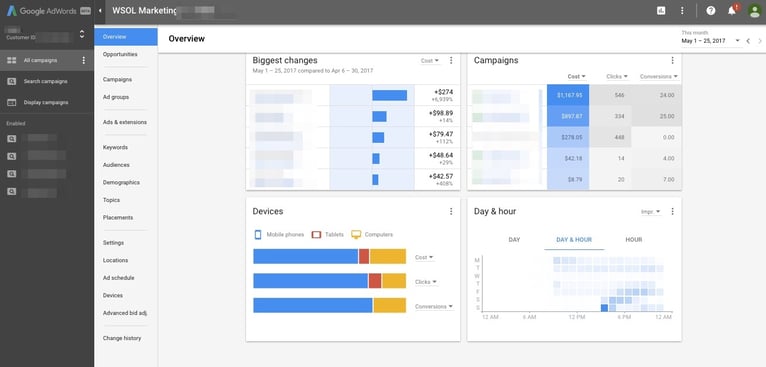
Task: Change Devices Clicks bar metric
Action: (x=426, y=282)
